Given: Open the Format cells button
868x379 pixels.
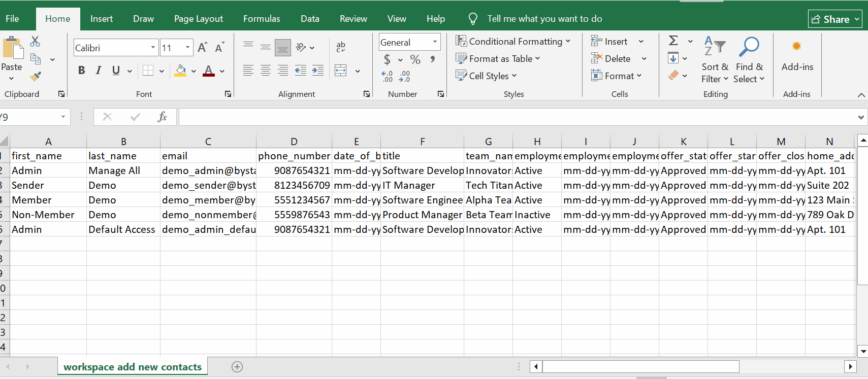Looking at the screenshot, I should [x=616, y=76].
